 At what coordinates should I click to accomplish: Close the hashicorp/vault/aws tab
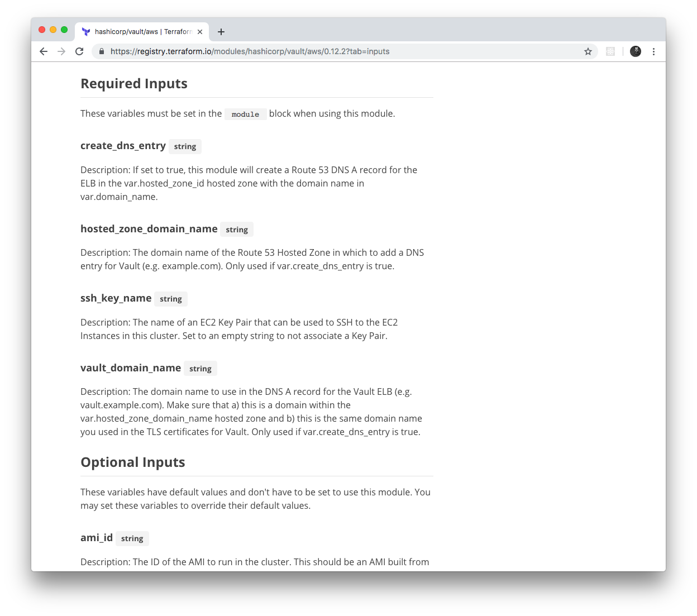click(200, 32)
